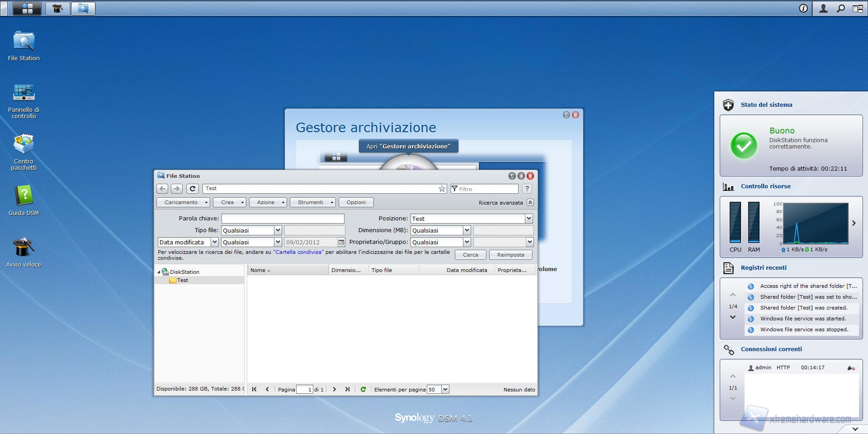The height and width of the screenshot is (434, 868).
Task: Open Pannello di controllo desktop icon
Action: (24, 93)
